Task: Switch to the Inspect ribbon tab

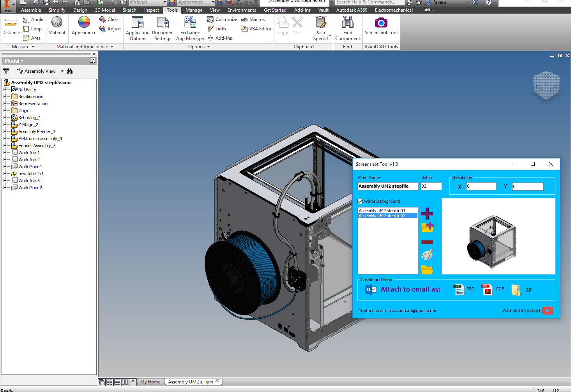Action: (151, 10)
